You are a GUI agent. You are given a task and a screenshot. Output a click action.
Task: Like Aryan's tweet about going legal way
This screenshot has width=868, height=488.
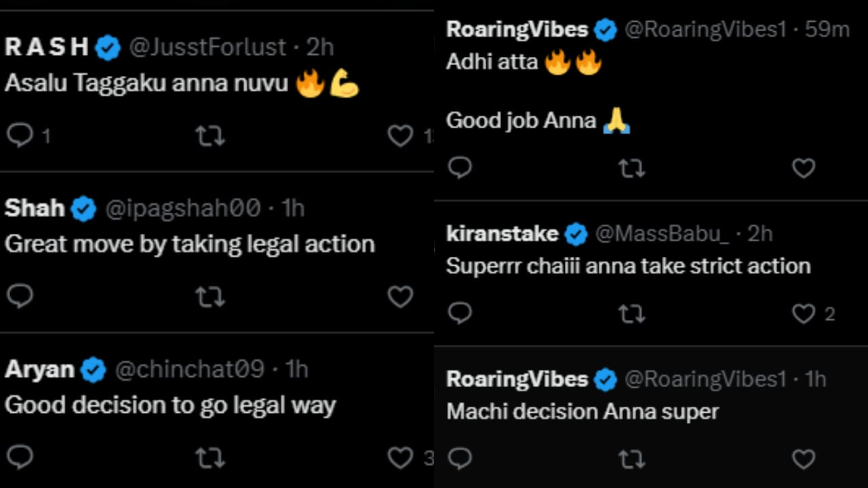[399, 457]
